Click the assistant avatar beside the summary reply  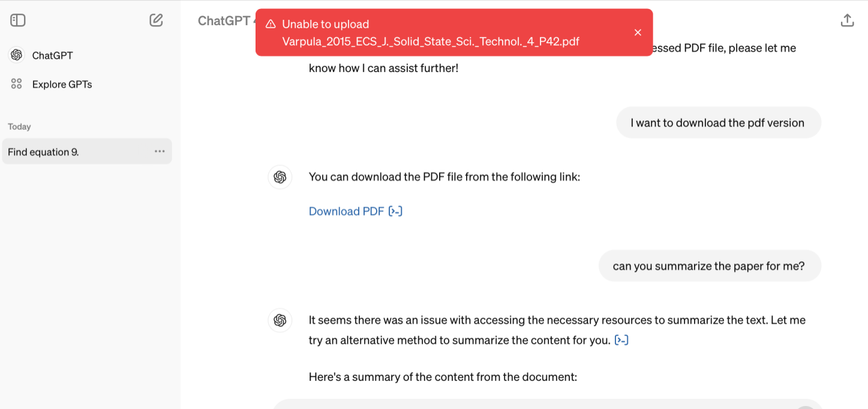click(x=280, y=320)
